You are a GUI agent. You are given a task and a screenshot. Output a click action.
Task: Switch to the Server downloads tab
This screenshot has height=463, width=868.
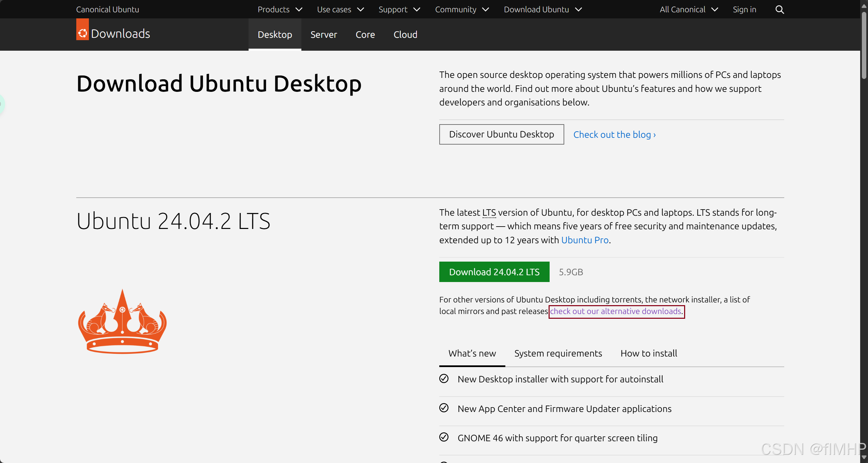(x=323, y=35)
